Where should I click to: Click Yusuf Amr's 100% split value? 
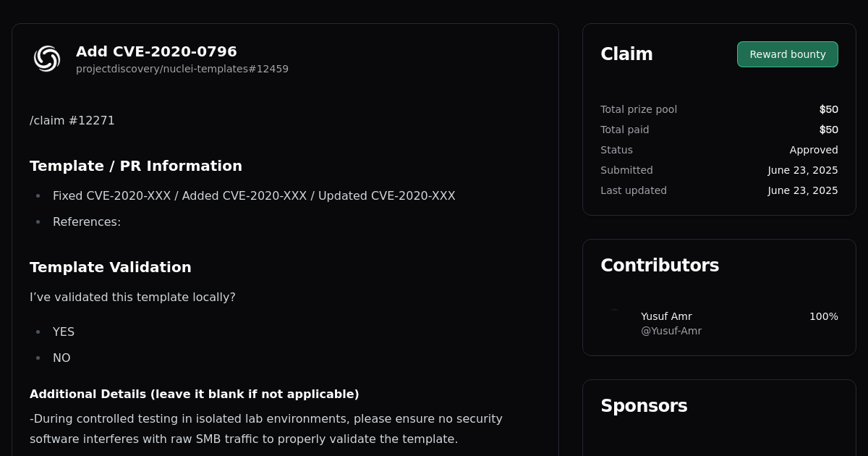[823, 316]
